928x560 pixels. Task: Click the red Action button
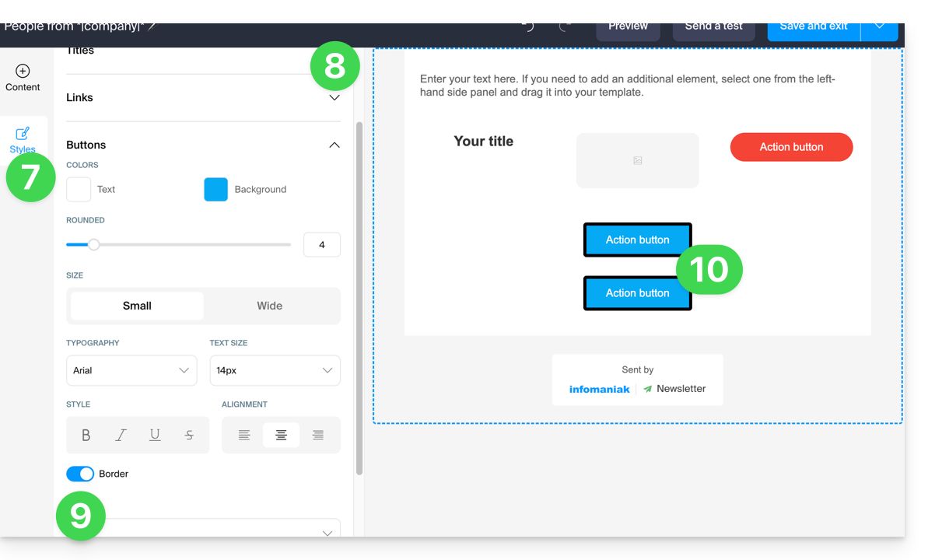pos(791,147)
